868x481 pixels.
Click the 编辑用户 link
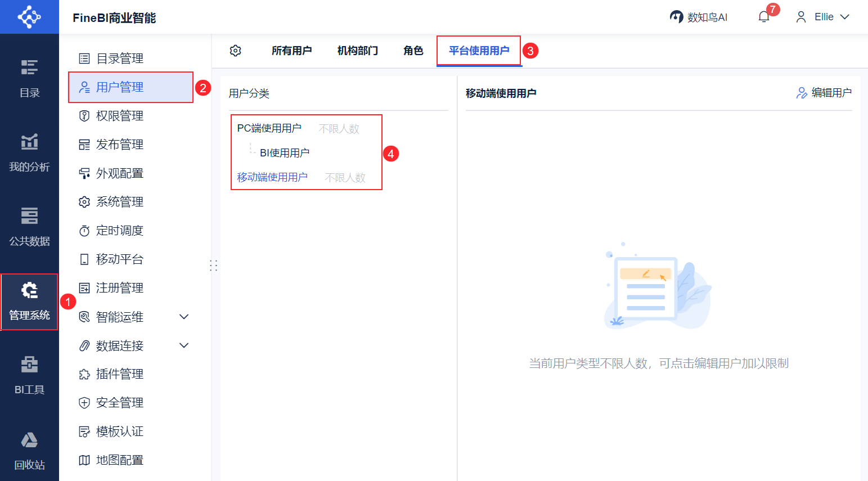tap(824, 93)
